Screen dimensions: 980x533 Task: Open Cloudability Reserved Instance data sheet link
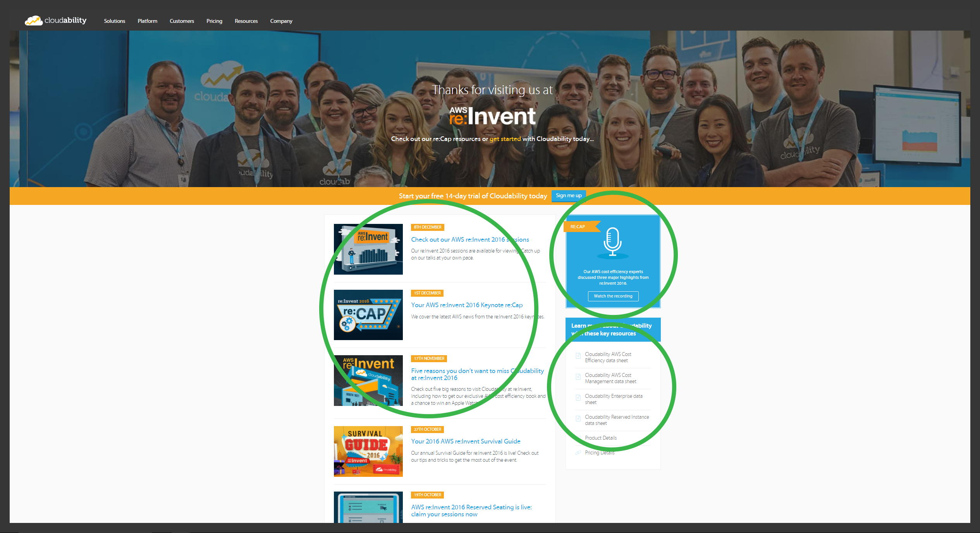click(x=617, y=420)
